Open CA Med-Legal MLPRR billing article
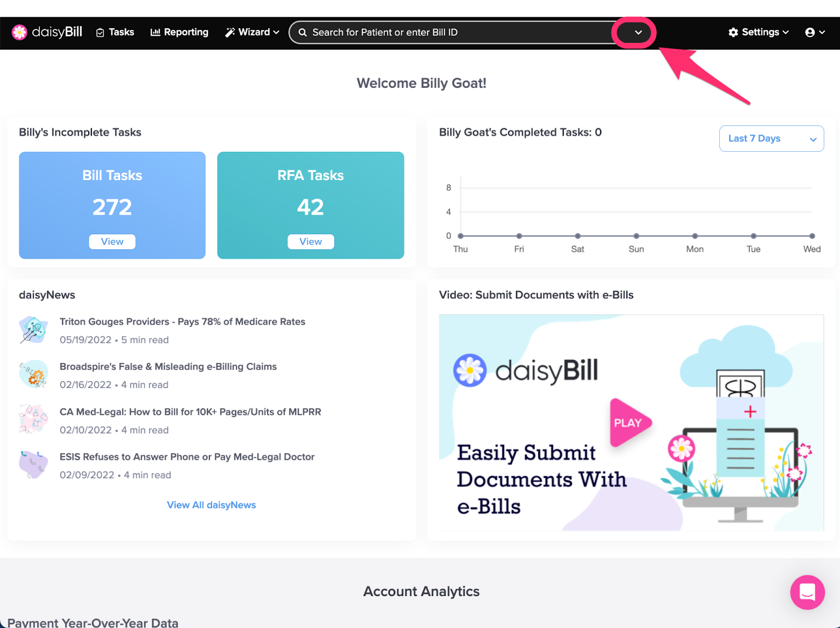Image resolution: width=840 pixels, height=628 pixels. pos(190,412)
